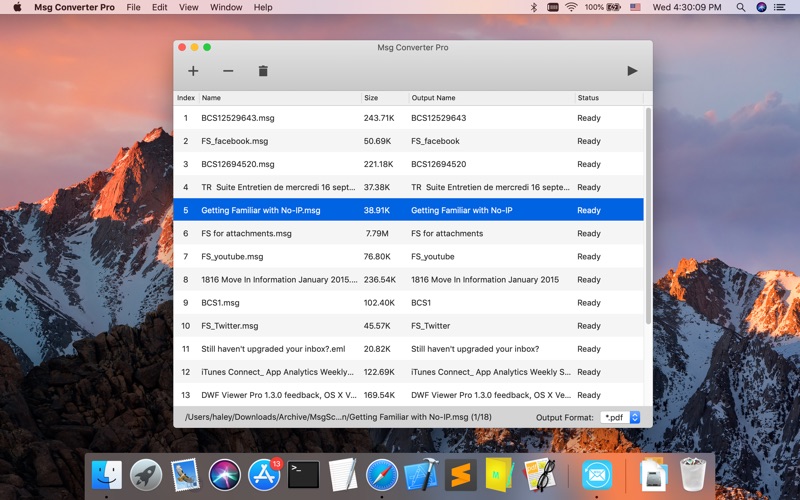Open the Edit menu
This screenshot has height=500, width=800.
point(159,7)
